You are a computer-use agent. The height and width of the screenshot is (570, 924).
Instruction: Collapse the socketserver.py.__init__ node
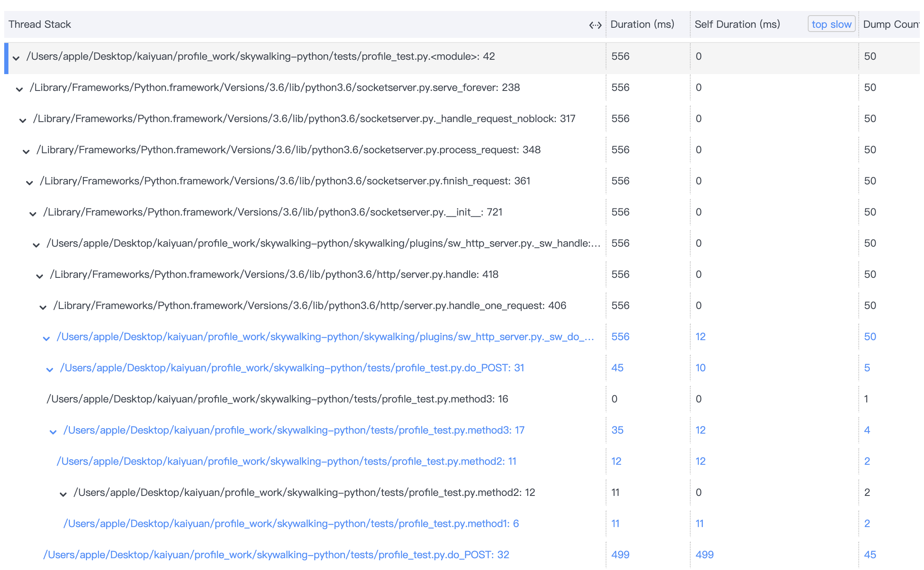tap(33, 213)
